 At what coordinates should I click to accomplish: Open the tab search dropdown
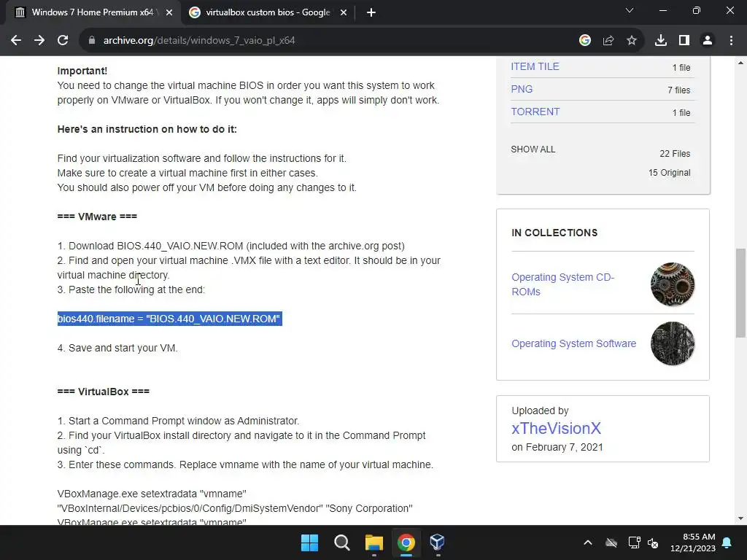click(x=630, y=10)
